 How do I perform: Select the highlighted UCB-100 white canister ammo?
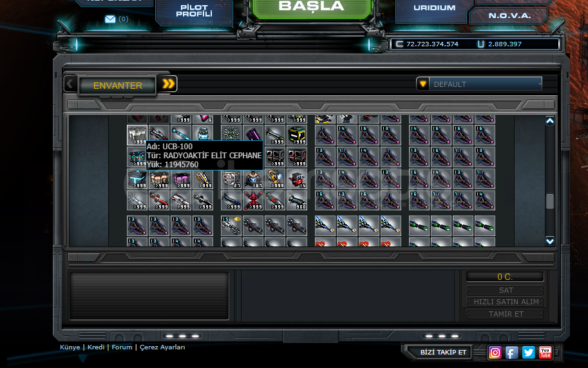point(137,135)
